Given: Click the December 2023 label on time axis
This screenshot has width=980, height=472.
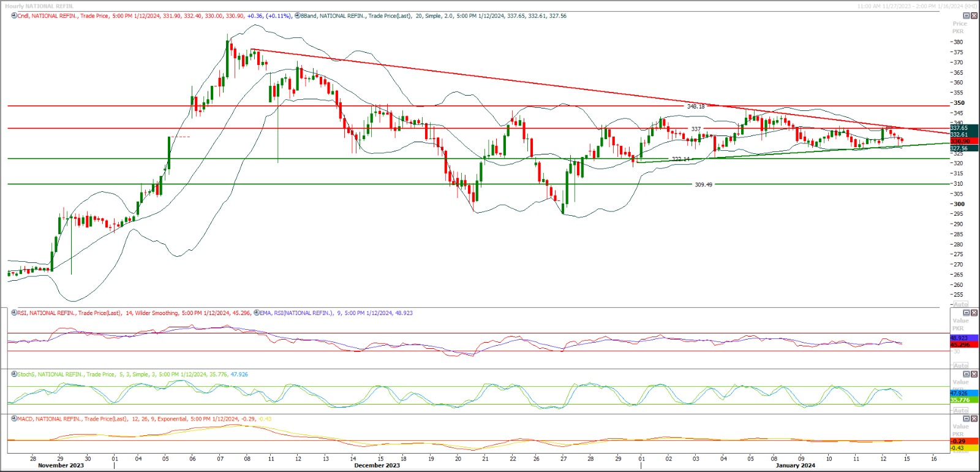Looking at the screenshot, I should tap(377, 466).
